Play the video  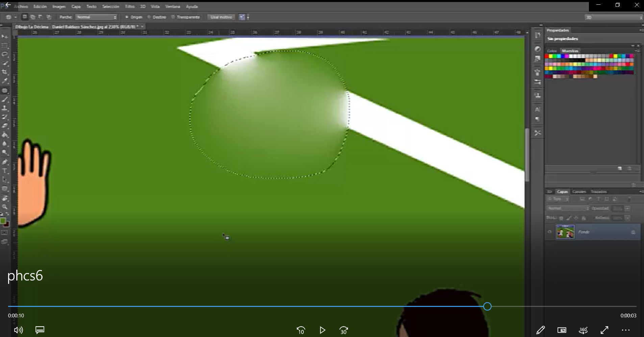[x=322, y=331]
